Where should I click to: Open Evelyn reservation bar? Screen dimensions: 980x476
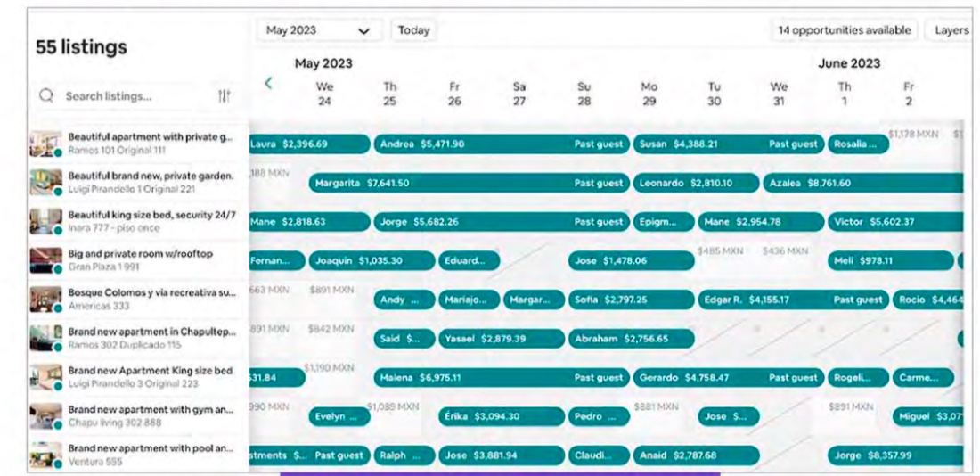coord(339,416)
